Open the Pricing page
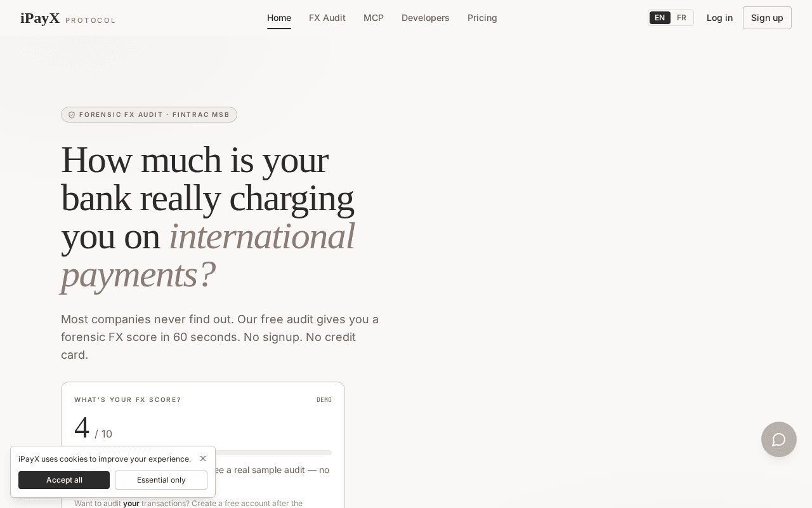The image size is (812, 508). click(x=482, y=18)
